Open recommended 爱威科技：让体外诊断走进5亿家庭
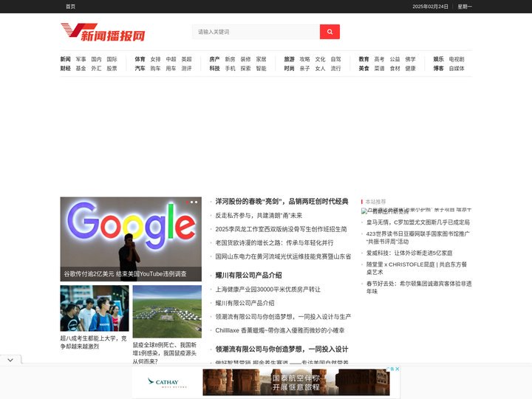The image size is (532, 399). [409, 253]
